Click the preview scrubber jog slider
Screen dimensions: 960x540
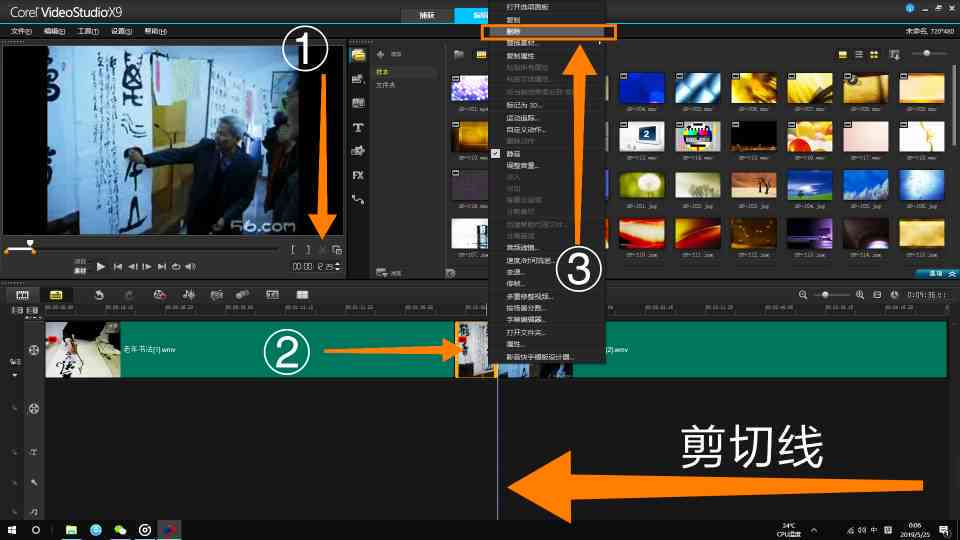point(30,244)
